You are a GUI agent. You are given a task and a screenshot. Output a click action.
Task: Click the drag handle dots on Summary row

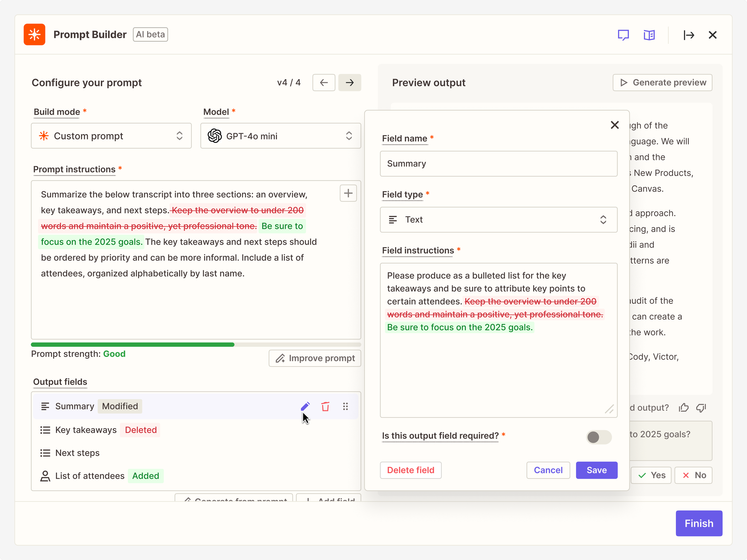pos(345,406)
